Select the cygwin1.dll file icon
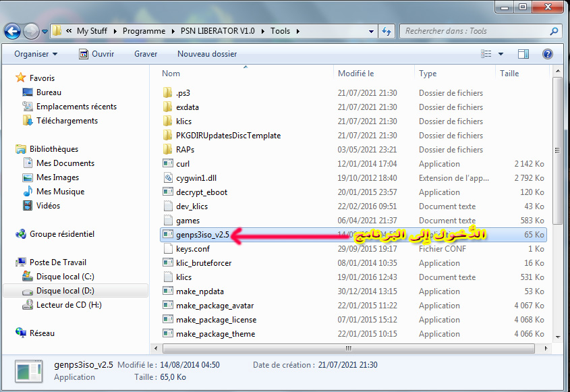The image size is (570, 392). click(x=169, y=178)
